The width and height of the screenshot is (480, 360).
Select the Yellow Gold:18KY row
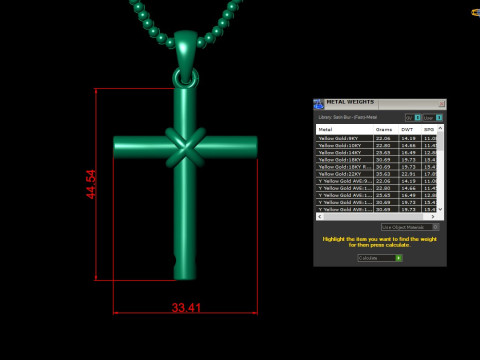click(376, 160)
